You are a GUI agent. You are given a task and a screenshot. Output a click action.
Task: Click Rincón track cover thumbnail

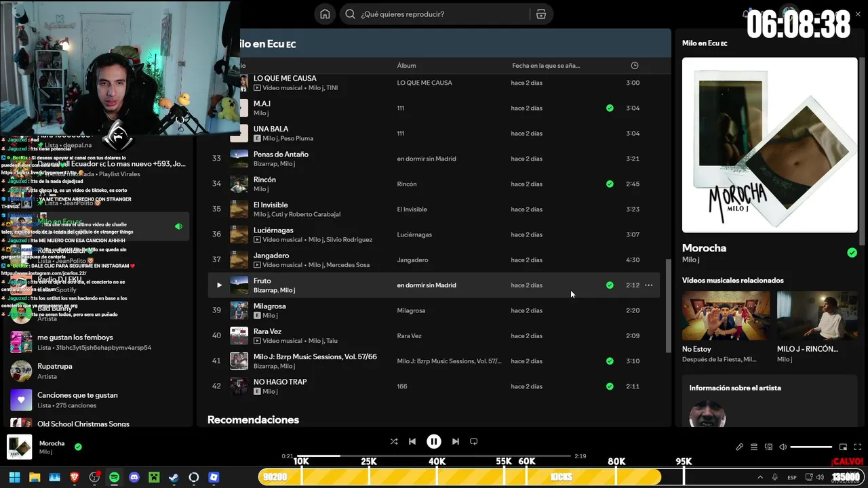pos(239,184)
